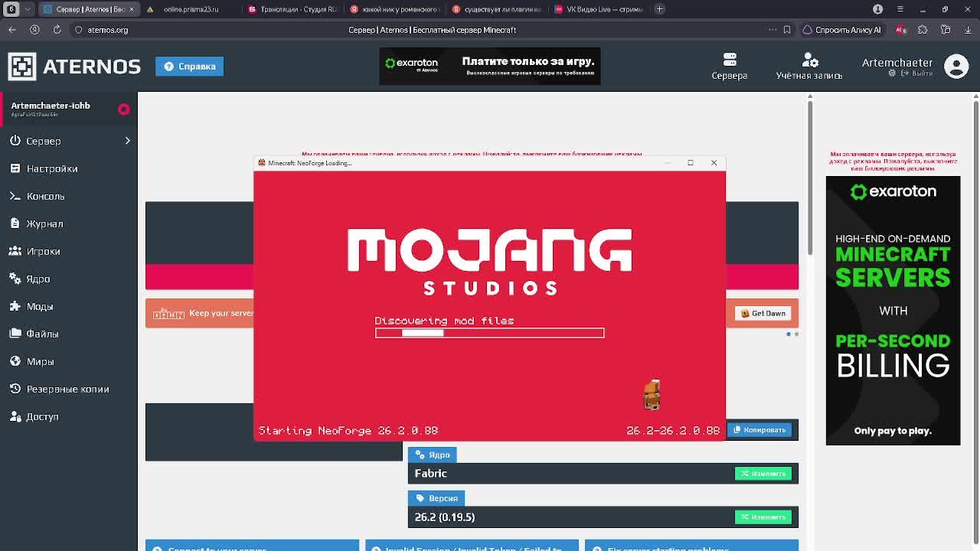The height and width of the screenshot is (551, 980).
Task: Close the Minecraft NeoForge Loading window
Action: 714,162
